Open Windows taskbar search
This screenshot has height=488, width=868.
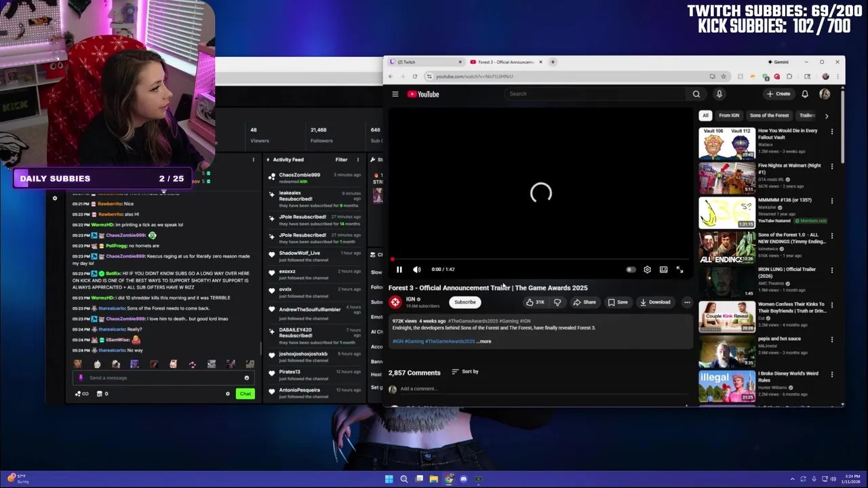coord(403,479)
